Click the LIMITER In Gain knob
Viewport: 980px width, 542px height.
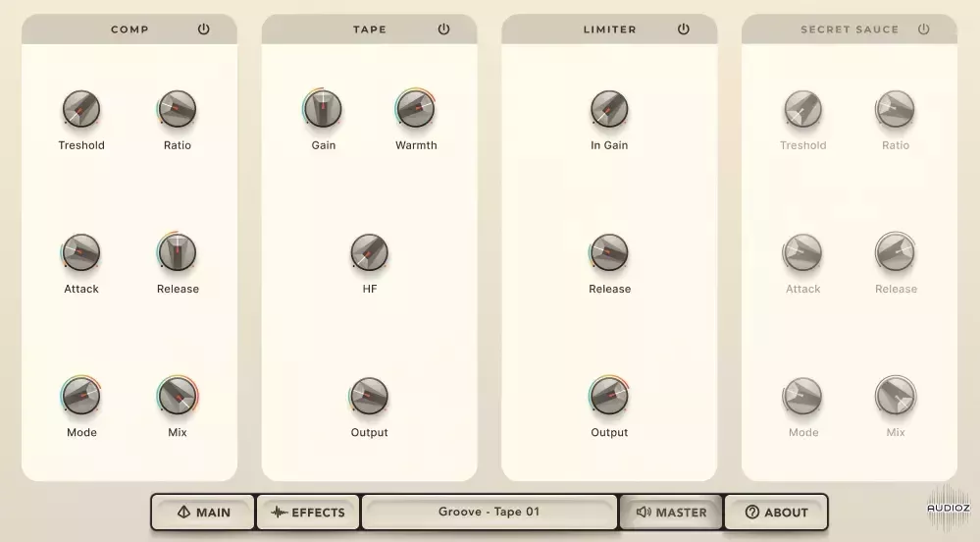[609, 109]
